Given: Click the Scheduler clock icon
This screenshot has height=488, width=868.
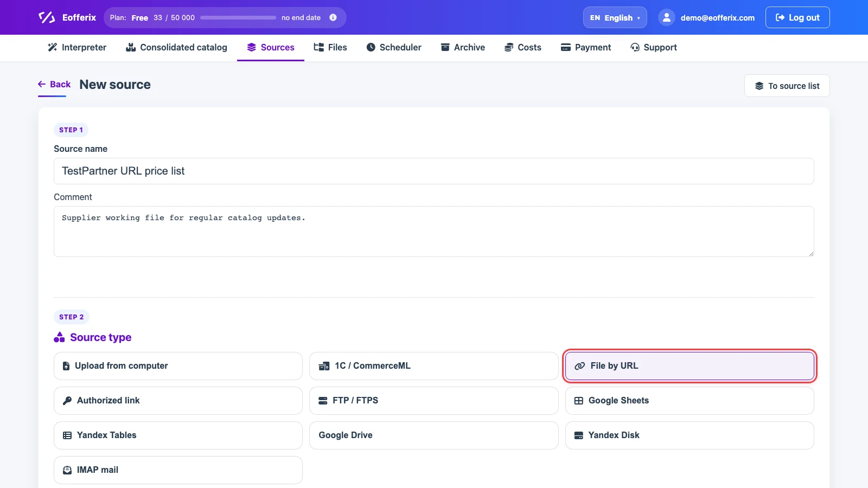Looking at the screenshot, I should coord(371,47).
